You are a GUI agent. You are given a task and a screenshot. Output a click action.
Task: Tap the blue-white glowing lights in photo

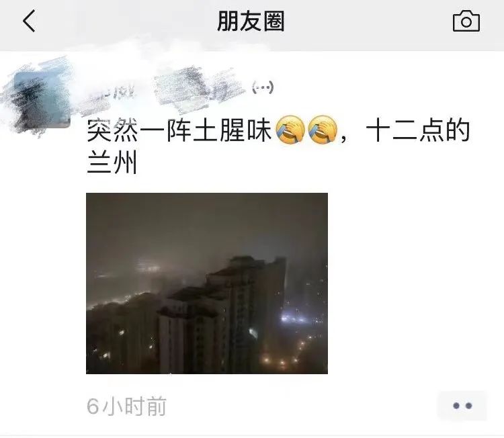point(297,318)
